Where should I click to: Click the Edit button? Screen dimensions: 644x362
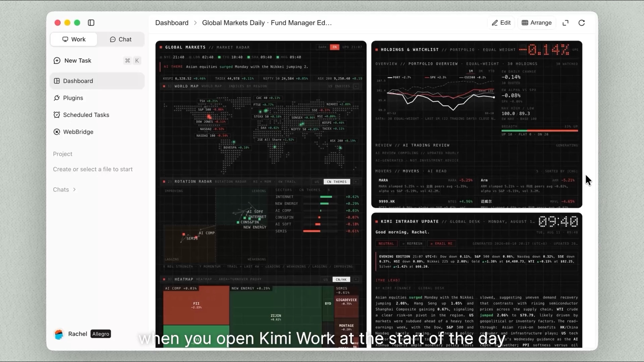coord(501,23)
